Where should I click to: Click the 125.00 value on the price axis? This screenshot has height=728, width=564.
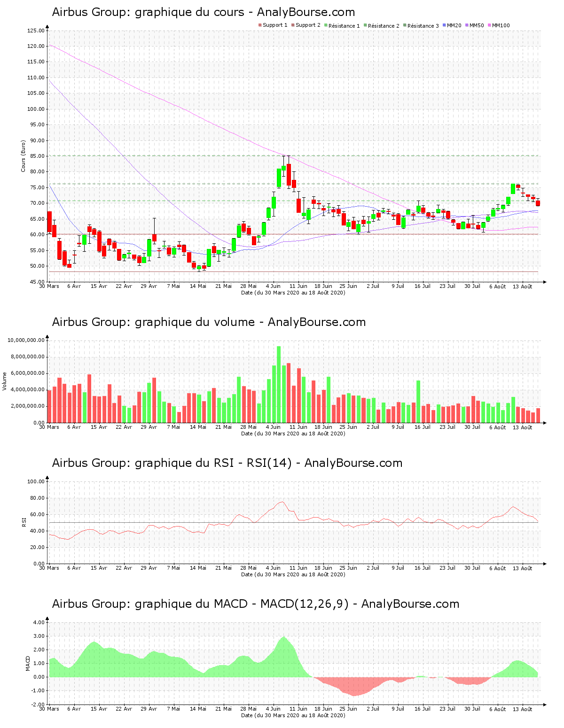36,31
